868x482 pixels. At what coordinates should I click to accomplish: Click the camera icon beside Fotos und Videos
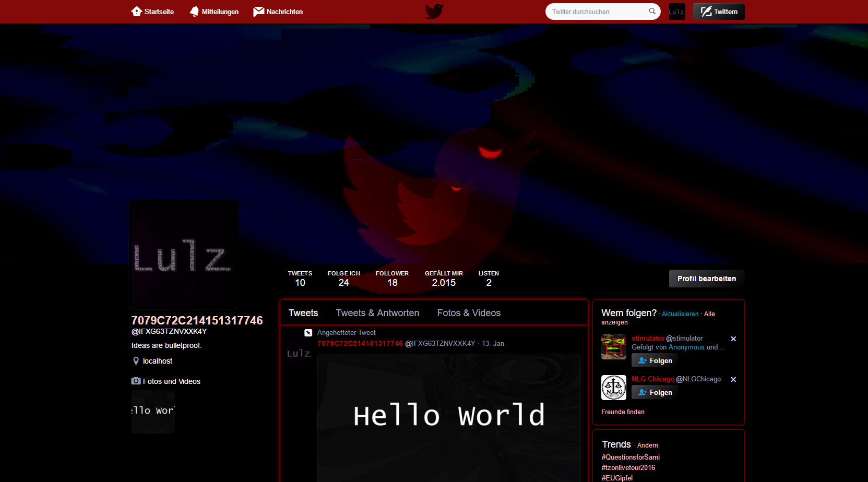[x=136, y=381]
